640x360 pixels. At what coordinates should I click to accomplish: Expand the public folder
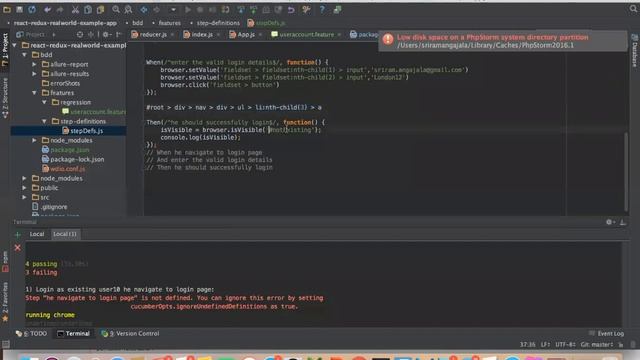pos(24,188)
